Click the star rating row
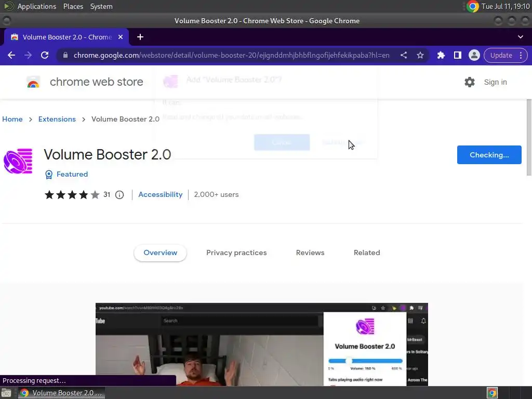 (x=72, y=195)
